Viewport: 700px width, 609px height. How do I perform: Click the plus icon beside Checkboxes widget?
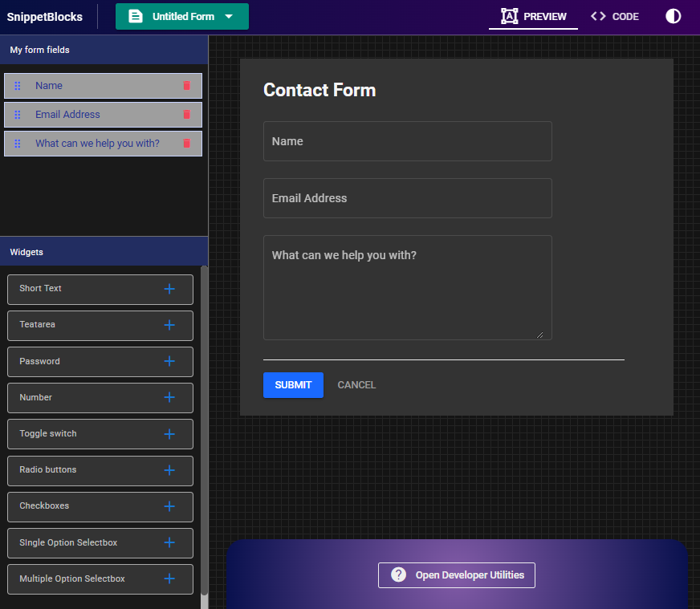pos(169,506)
